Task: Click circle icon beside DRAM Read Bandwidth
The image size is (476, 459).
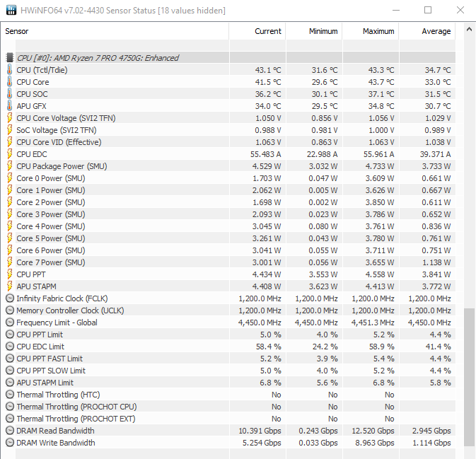Action: pos(10,431)
